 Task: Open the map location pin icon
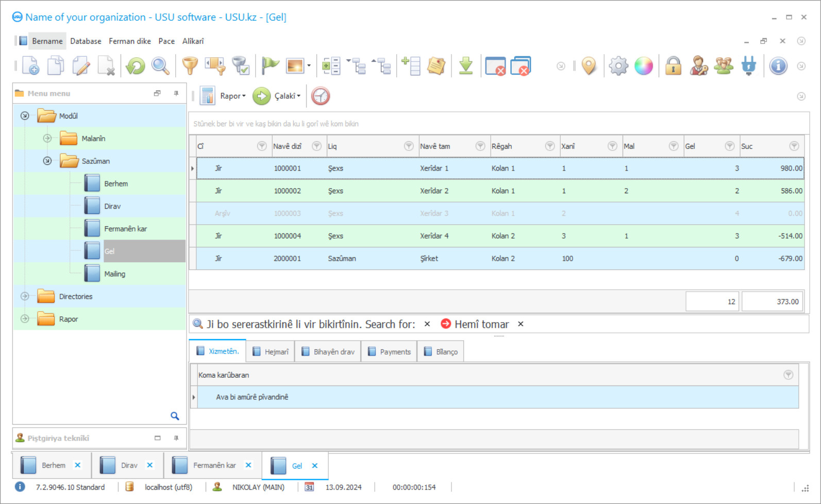click(x=589, y=66)
